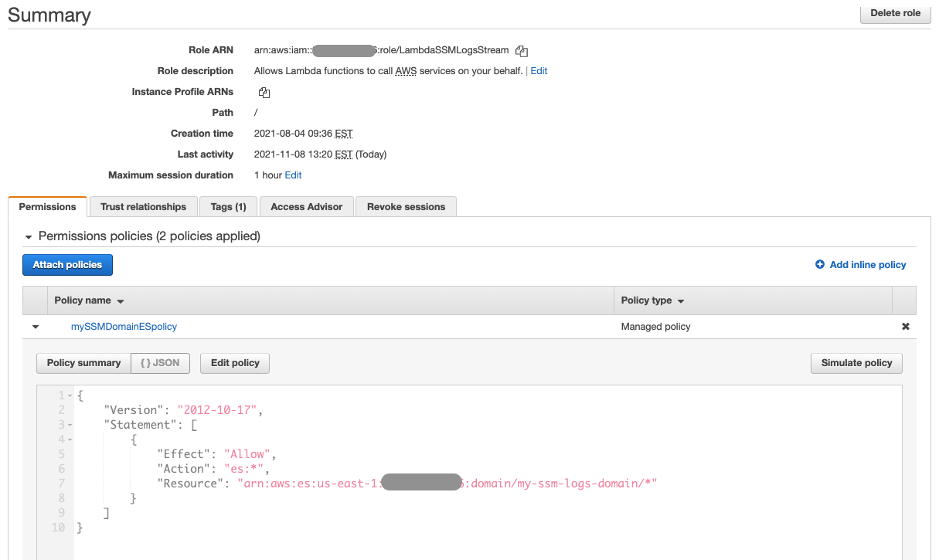Collapse mySSMDomainESpolicy details with its arrow
Viewport: 939px width, 560px height.
35,326
